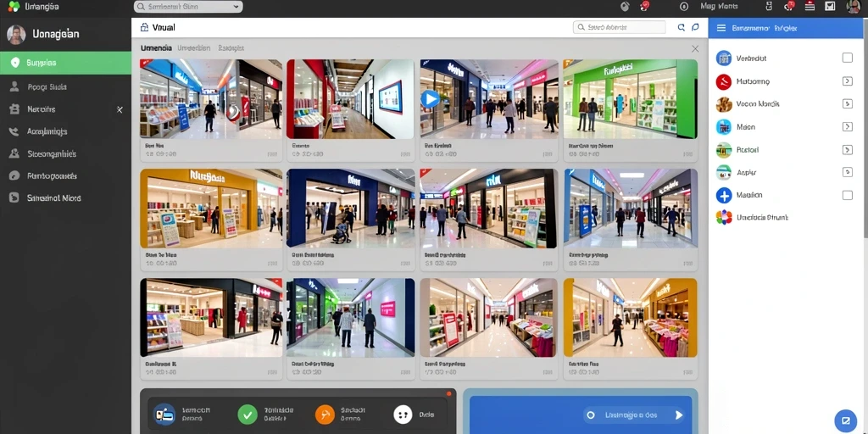
Task: Tick the checkbox next to Maalion
Action: click(x=847, y=195)
